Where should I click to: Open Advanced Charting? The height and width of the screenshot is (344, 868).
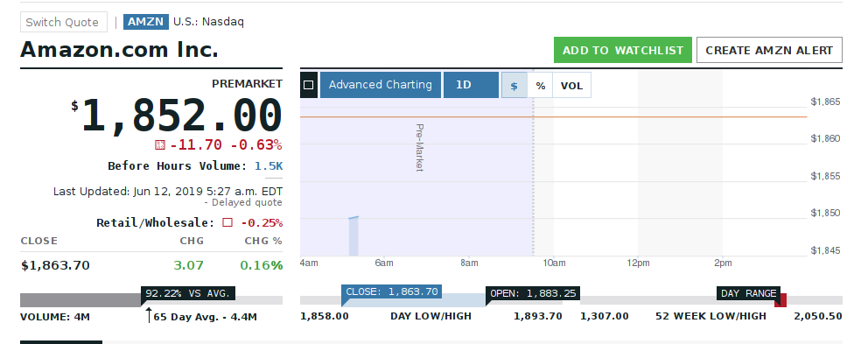tap(381, 85)
